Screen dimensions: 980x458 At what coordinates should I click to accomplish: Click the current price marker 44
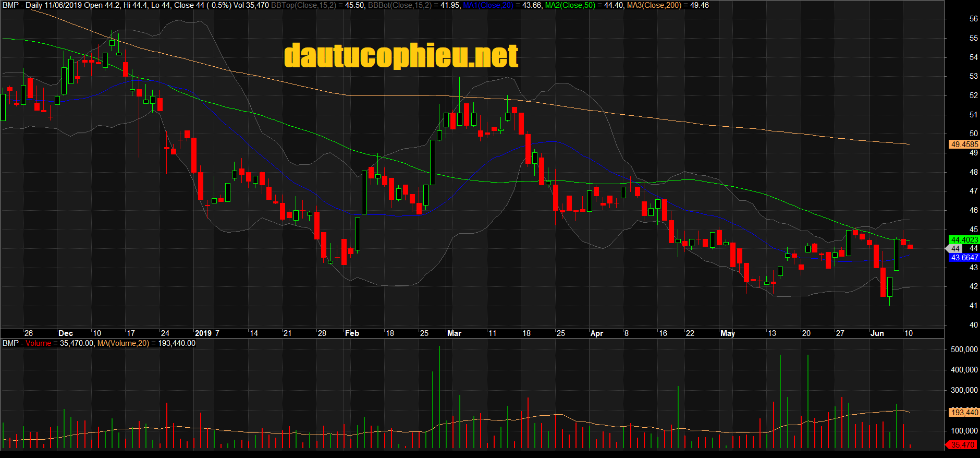955,249
